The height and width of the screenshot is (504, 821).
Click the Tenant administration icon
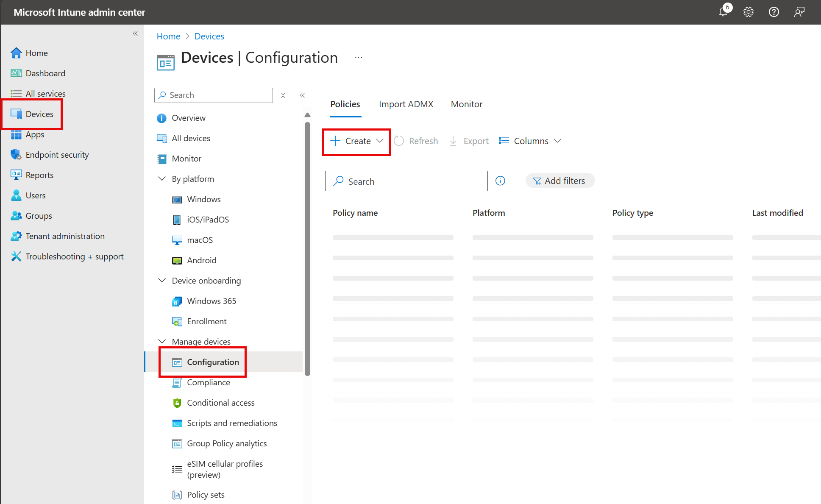16,236
